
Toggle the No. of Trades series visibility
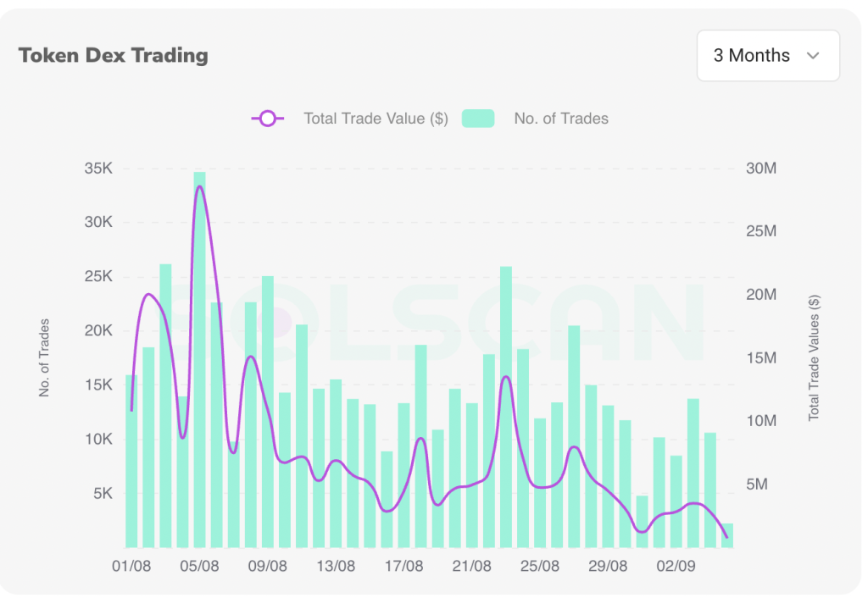click(560, 119)
